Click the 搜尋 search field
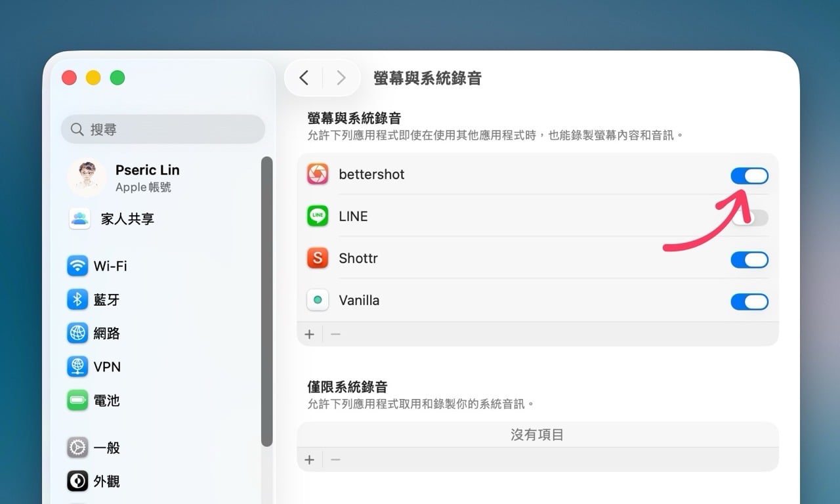 click(163, 129)
